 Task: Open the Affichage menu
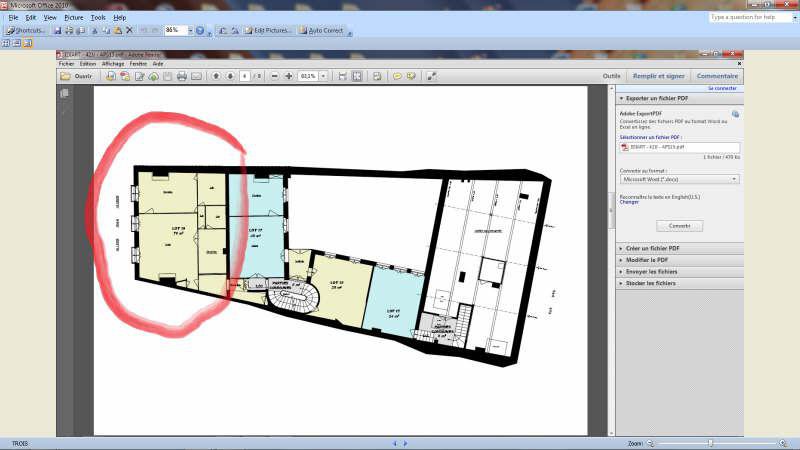pos(112,63)
